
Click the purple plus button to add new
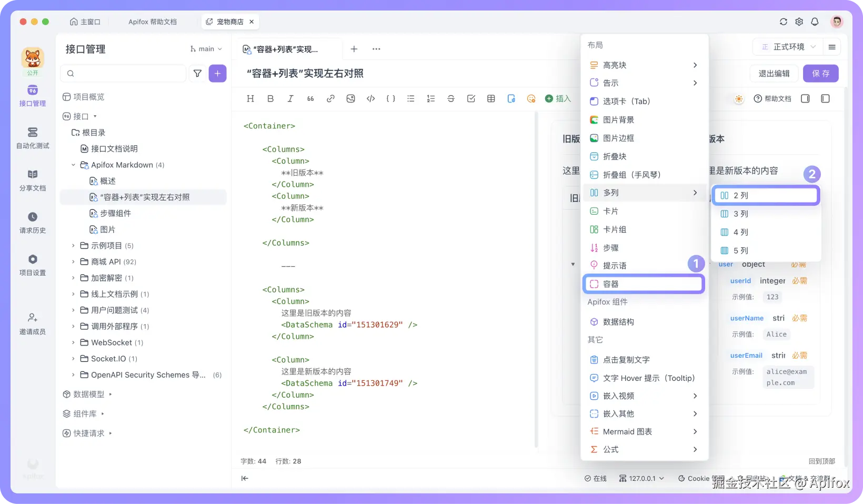click(x=218, y=74)
